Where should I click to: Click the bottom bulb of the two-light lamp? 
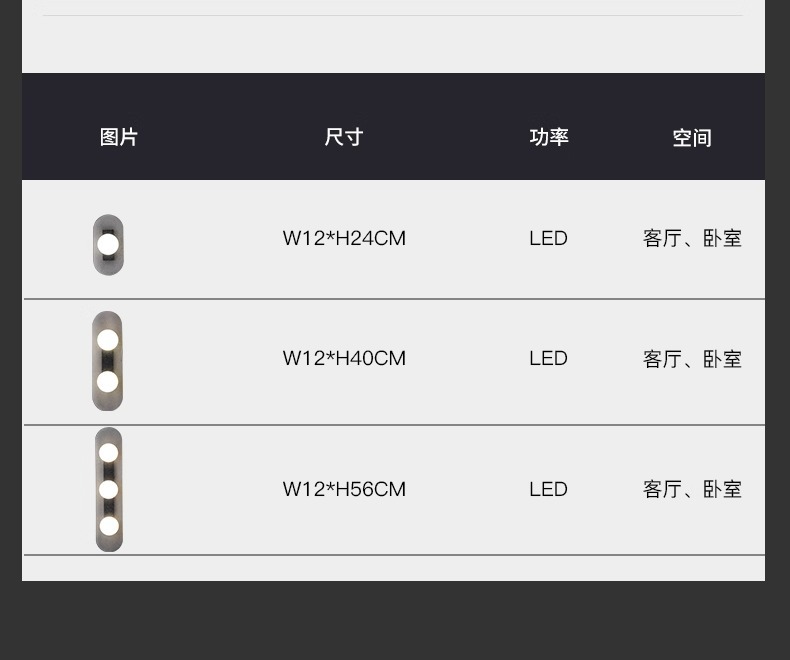pyautogui.click(x=107, y=381)
